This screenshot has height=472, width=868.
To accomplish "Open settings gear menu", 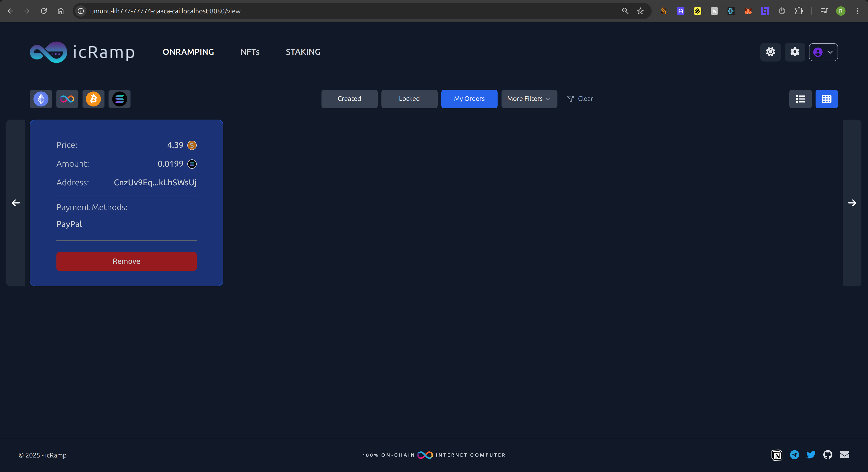I will click(x=794, y=52).
